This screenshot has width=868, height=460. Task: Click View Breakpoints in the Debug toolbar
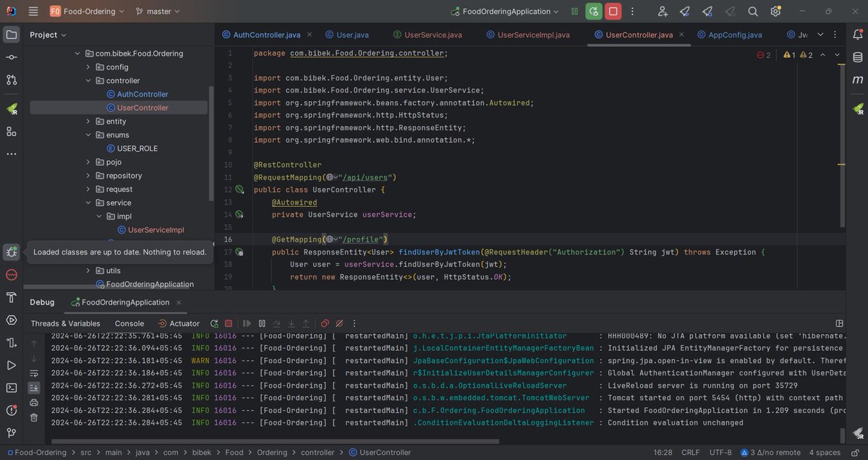pos(325,323)
